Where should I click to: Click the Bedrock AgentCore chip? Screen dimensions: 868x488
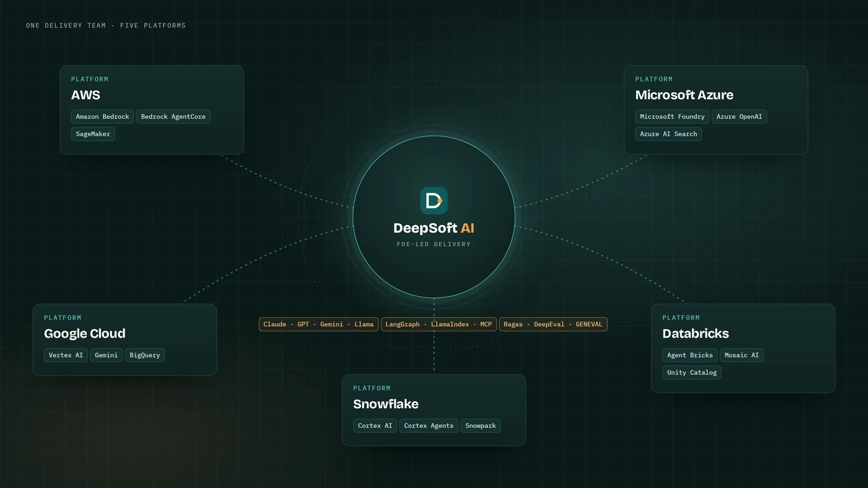coord(173,117)
